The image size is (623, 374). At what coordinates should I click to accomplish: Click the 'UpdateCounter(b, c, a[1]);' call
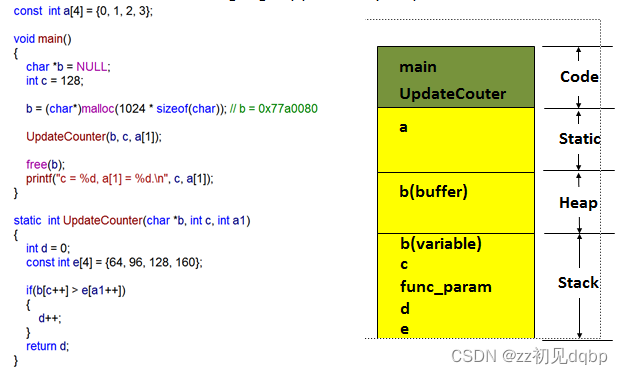[94, 137]
